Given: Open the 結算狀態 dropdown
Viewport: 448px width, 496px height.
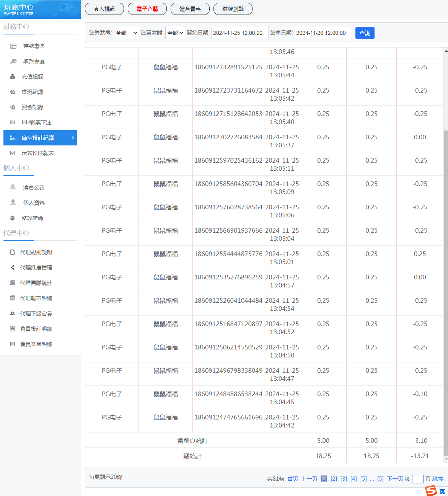Looking at the screenshot, I should [x=126, y=33].
